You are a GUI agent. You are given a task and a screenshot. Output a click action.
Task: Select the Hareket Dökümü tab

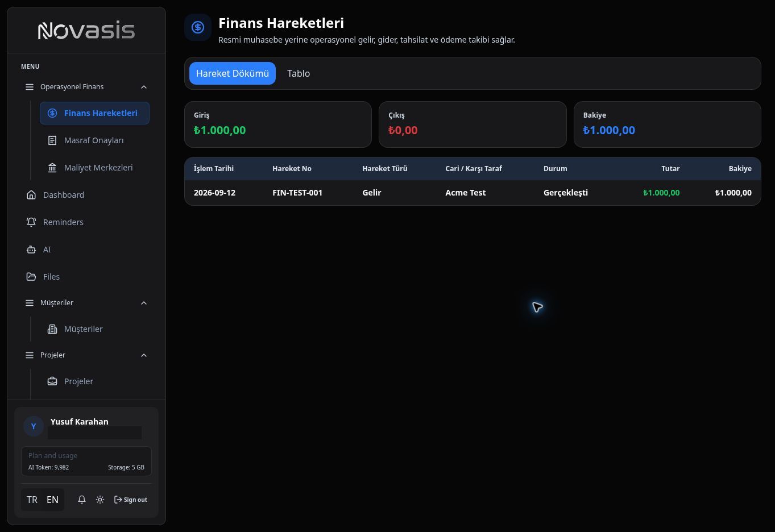(233, 73)
